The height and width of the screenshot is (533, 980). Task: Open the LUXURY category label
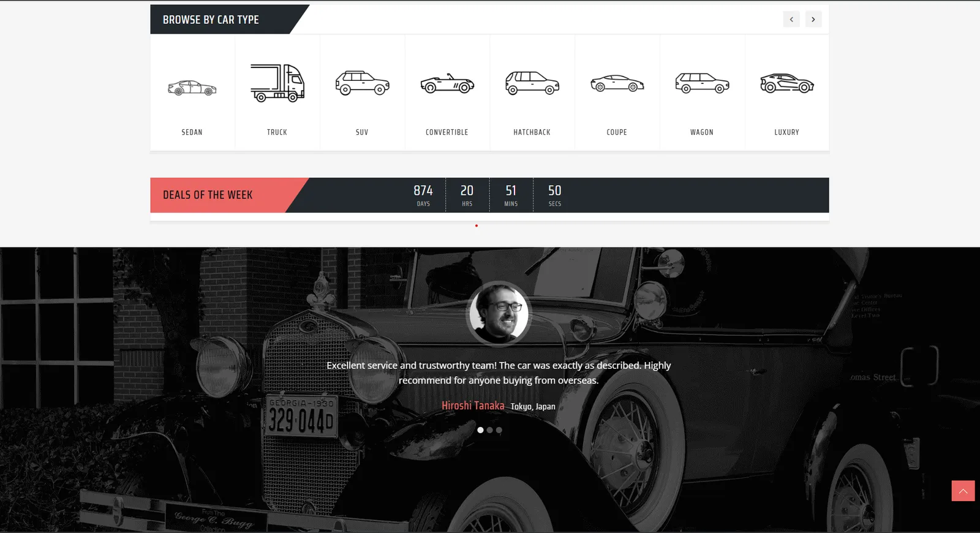pyautogui.click(x=787, y=132)
